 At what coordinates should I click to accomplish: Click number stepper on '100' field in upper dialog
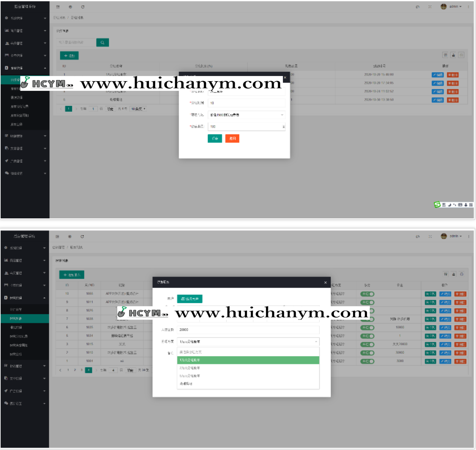pos(284,127)
